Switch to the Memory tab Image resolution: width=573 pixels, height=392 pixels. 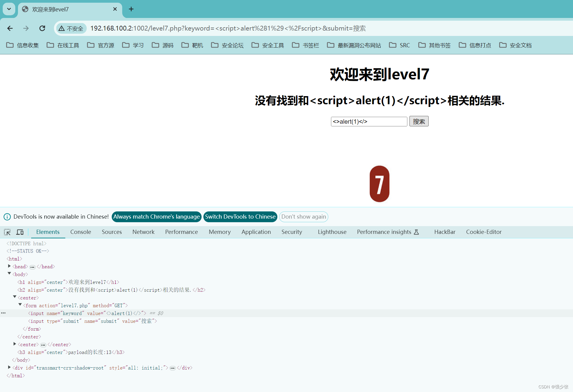point(220,232)
